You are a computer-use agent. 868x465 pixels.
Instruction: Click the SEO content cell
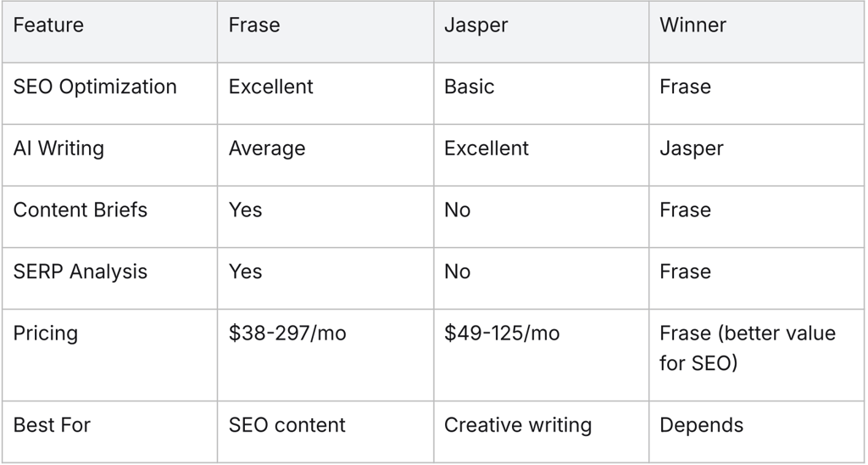(287, 425)
